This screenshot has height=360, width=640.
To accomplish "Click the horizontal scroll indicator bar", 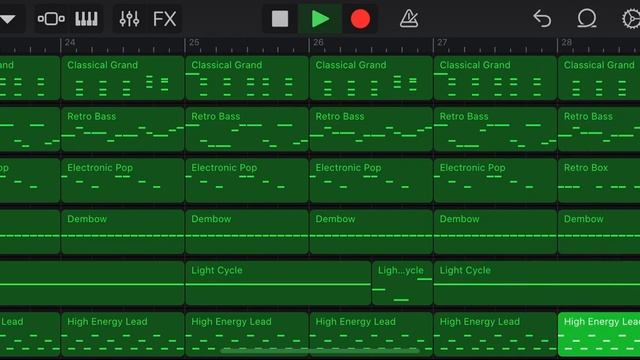I will pyautogui.click(x=320, y=350).
